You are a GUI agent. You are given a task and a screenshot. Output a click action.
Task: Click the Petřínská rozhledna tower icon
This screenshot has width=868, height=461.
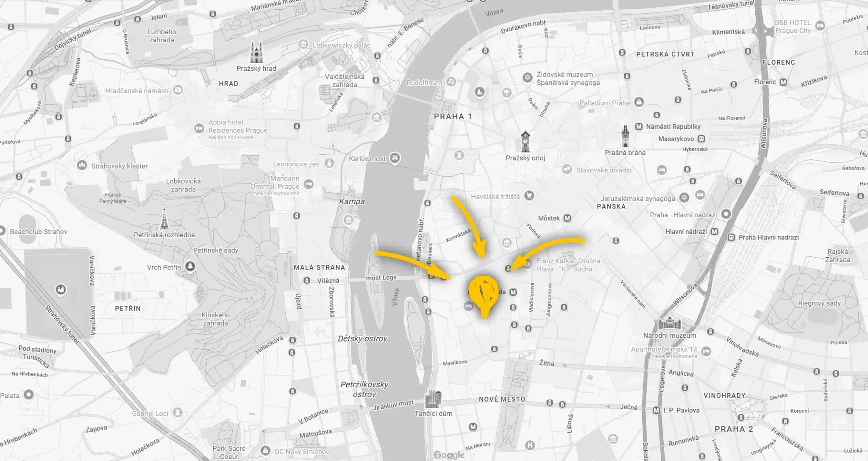(x=164, y=218)
